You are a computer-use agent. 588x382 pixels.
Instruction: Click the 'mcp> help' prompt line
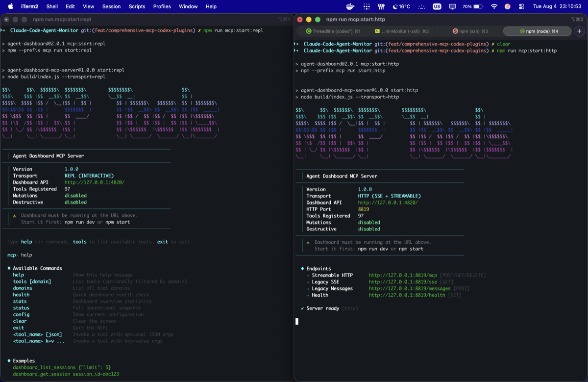coord(20,255)
